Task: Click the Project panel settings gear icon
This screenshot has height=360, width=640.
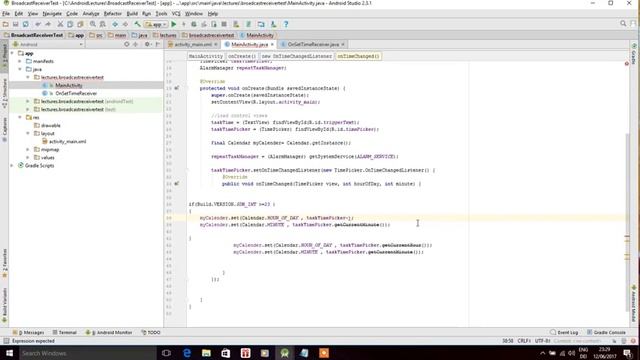Action: coord(147,44)
